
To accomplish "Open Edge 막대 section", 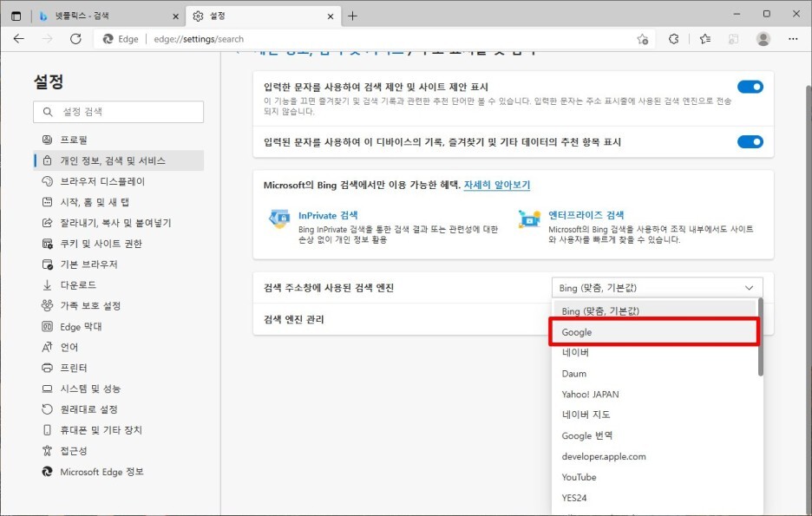I will pos(119,327).
